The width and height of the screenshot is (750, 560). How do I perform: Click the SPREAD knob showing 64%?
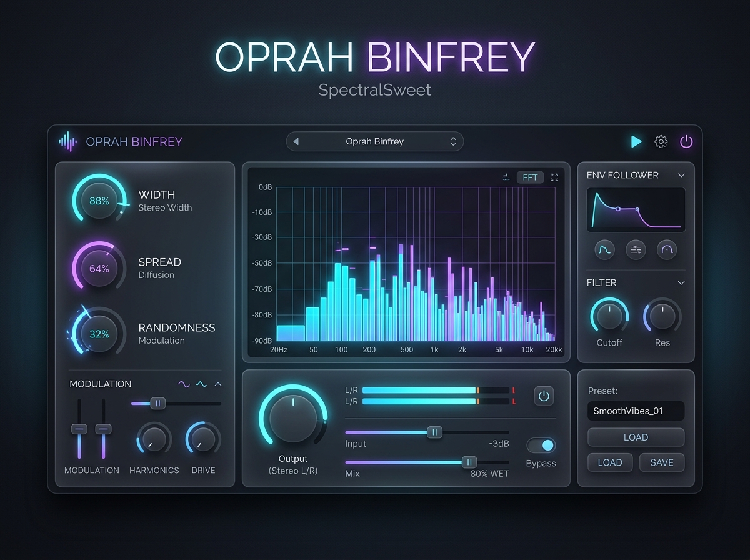pyautogui.click(x=99, y=269)
